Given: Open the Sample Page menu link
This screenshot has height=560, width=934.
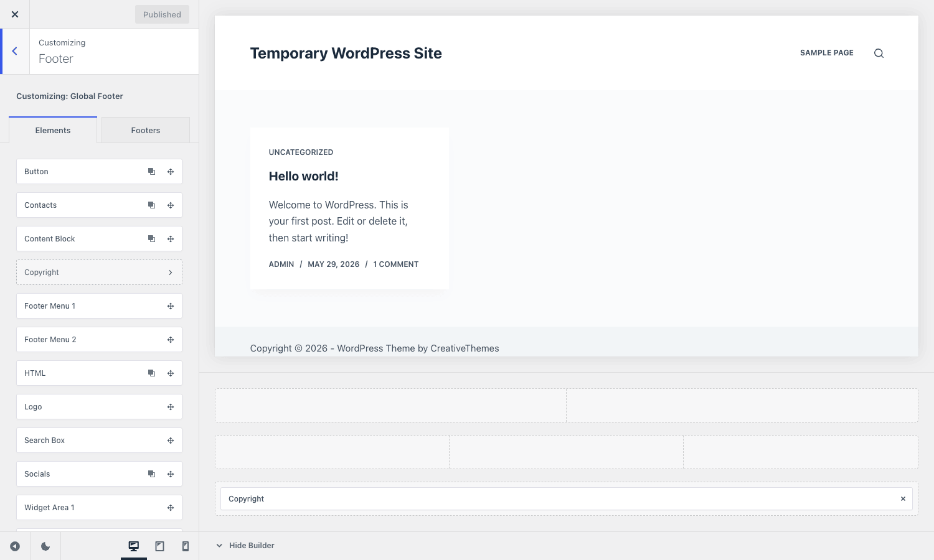Looking at the screenshot, I should 827,53.
